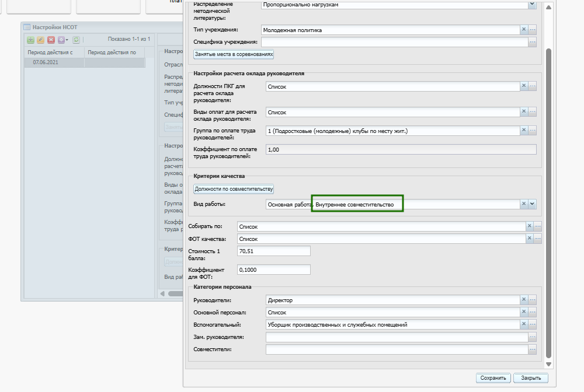Click the Основной персонал field showing Список
The image size is (584, 392).
click(x=393, y=312)
